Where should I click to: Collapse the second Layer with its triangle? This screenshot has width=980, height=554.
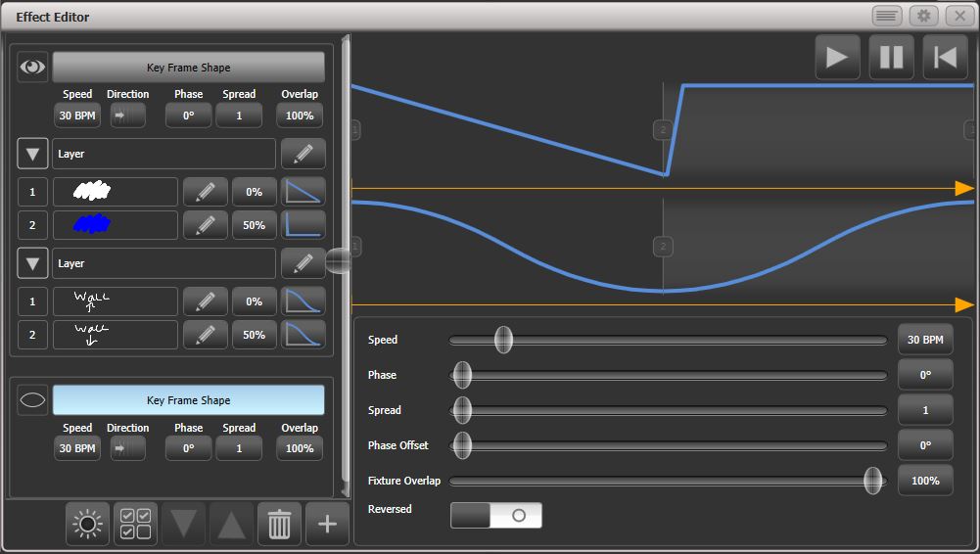pos(32,263)
